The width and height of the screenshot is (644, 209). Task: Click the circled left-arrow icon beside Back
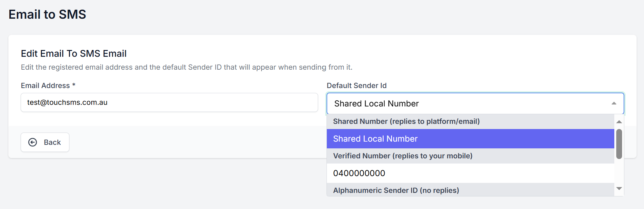33,142
